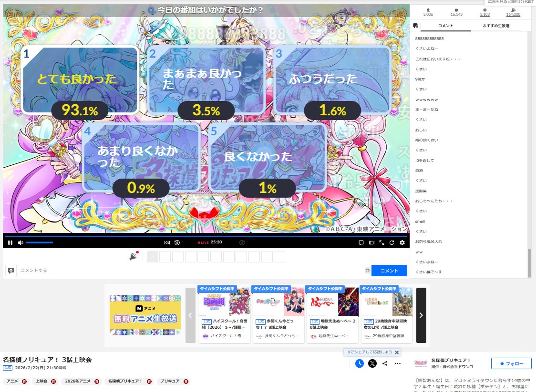The image size is (536, 392).
Task: Select comment これはにおいますね・・・
Action: coord(438,59)
